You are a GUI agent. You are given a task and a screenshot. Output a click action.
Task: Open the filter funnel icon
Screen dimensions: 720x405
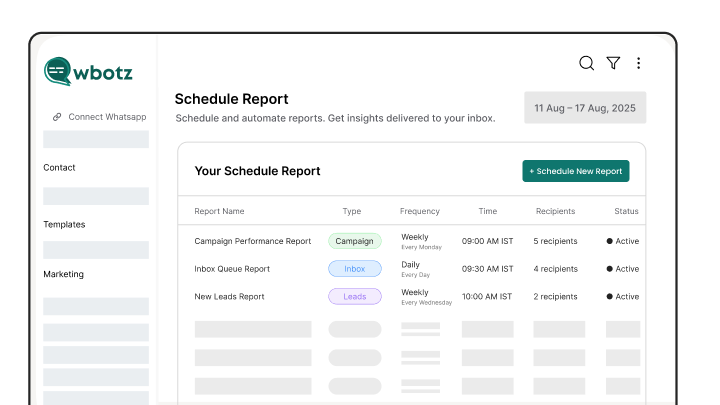tap(613, 63)
